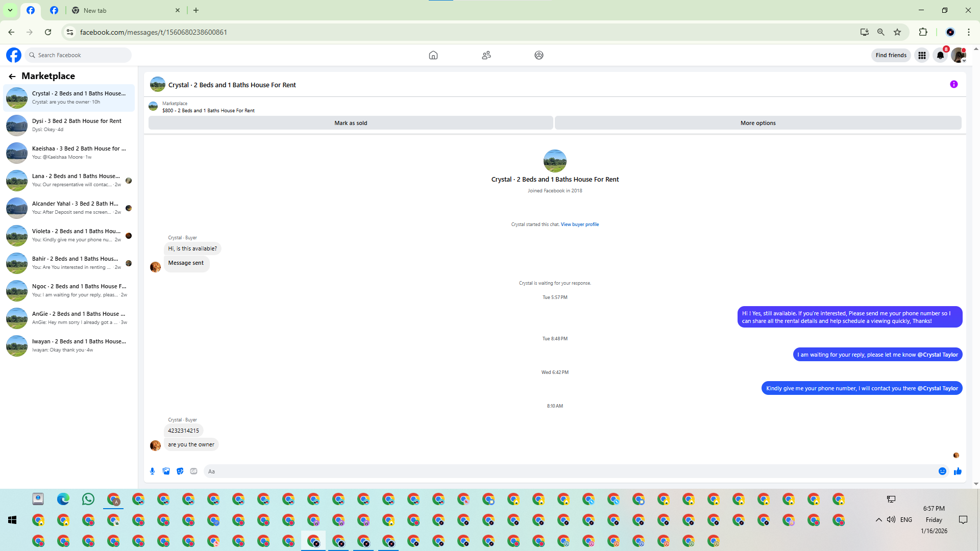
Task: Click the More options button
Action: click(757, 123)
